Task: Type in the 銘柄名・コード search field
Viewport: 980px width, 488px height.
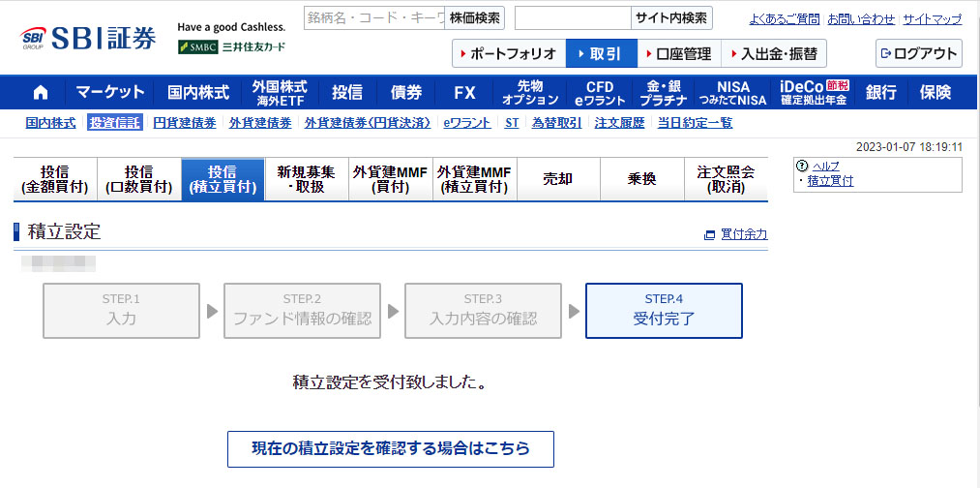Action: click(374, 18)
